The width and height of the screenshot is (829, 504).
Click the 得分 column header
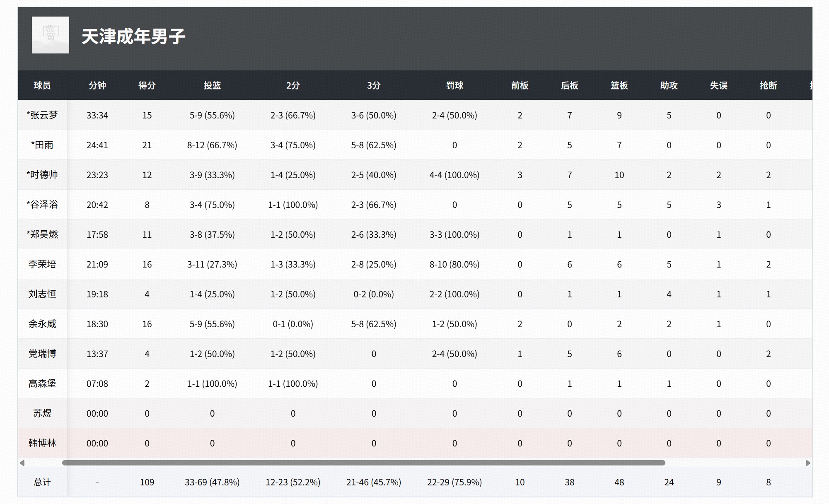coord(147,85)
